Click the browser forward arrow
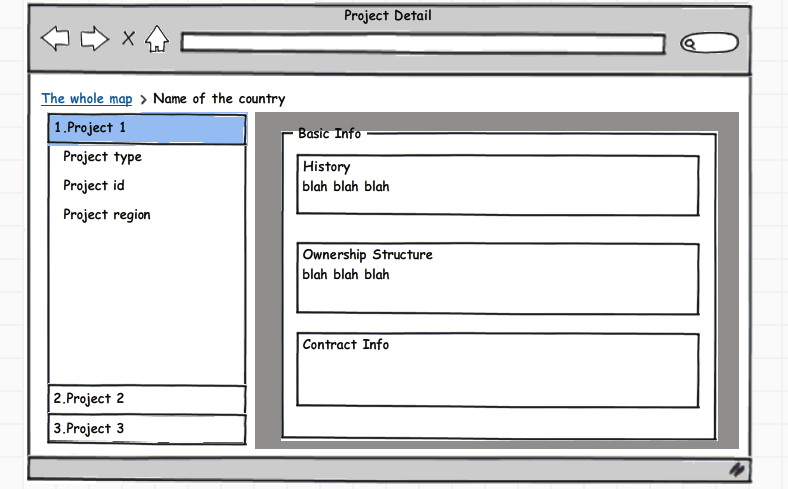The width and height of the screenshot is (788, 489). 95,39
